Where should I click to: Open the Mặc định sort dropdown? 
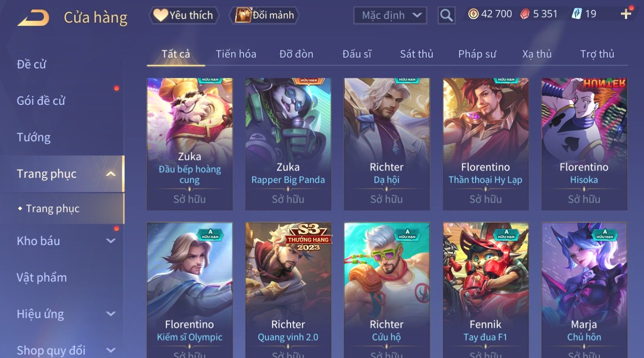tap(390, 15)
